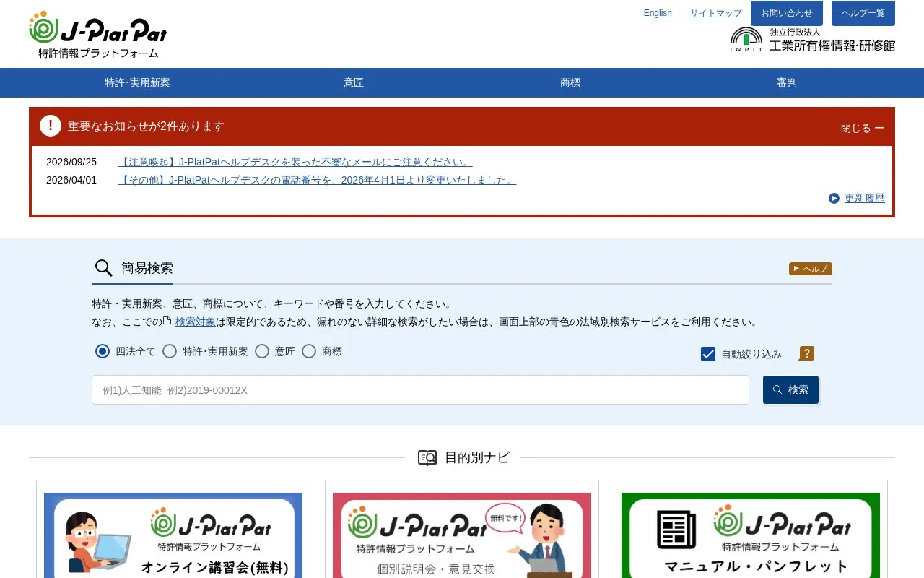
Task: Select the 商標 radio button
Action: [309, 351]
